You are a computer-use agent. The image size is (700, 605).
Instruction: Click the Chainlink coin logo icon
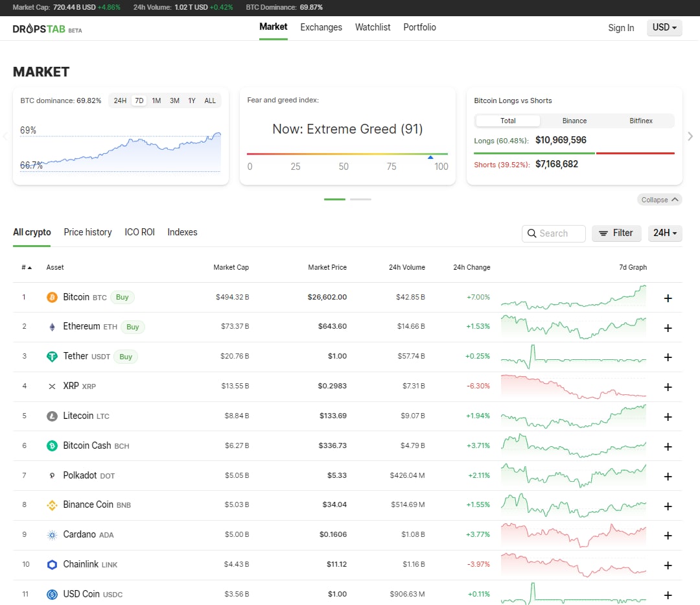pyautogui.click(x=52, y=565)
